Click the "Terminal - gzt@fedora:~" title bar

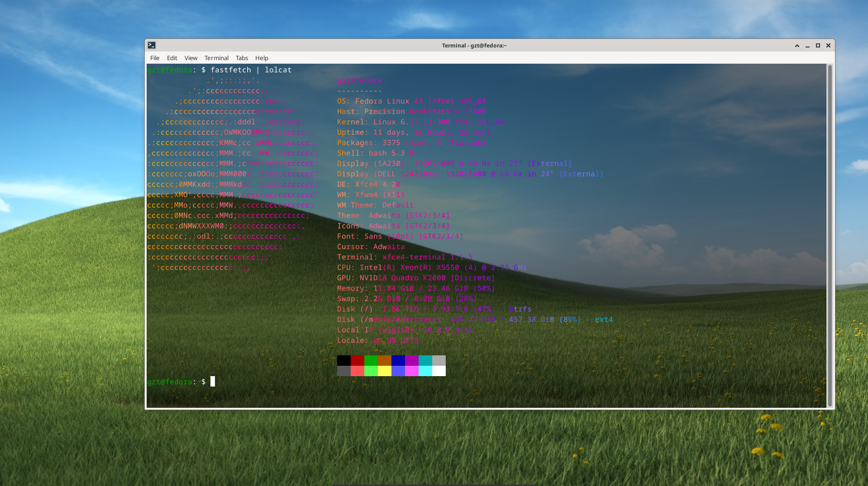coord(474,46)
